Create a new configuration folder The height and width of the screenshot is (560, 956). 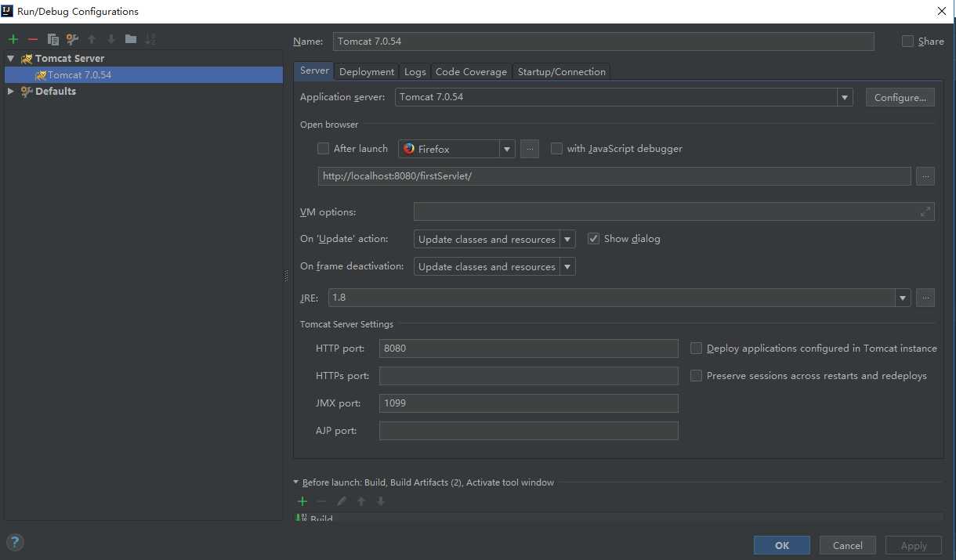coord(131,39)
